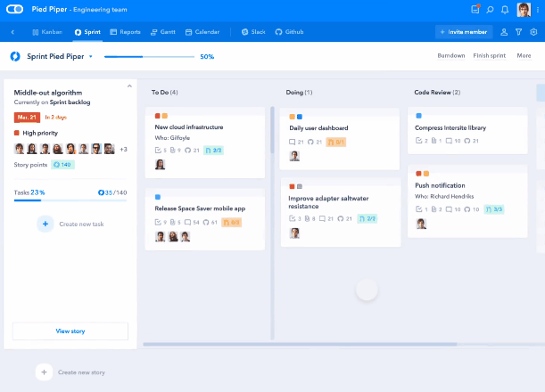The height and width of the screenshot is (392, 545).
Task: Click the Finish sprint link
Action: tap(489, 55)
